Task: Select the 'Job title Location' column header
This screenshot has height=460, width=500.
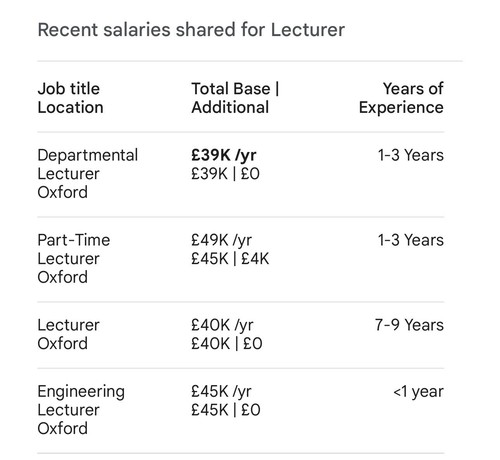Action: click(70, 98)
